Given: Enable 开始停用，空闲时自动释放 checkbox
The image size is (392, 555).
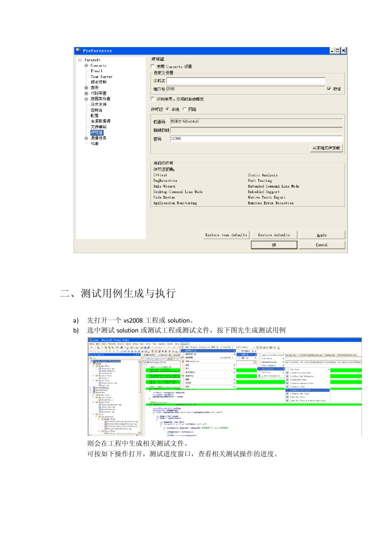Looking at the screenshot, I should 153,99.
